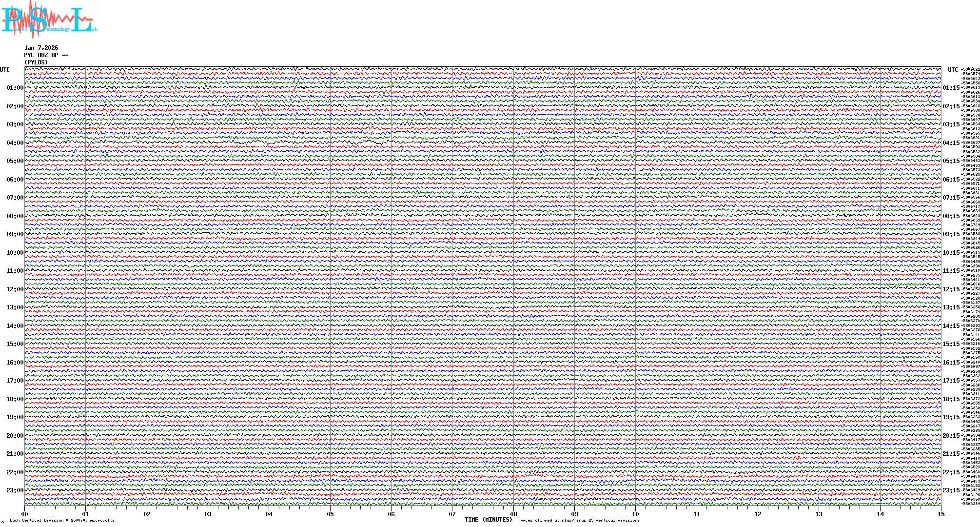Click the Jan 7,2026 date label

coord(41,48)
